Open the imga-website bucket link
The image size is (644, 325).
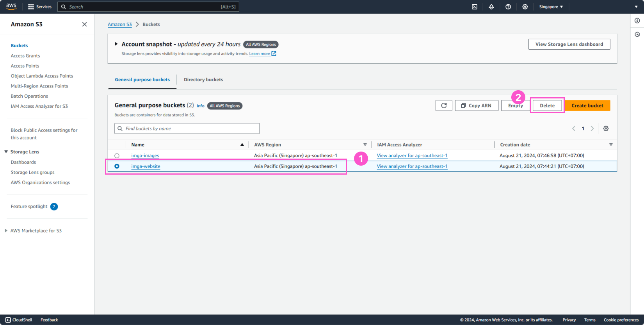(146, 166)
